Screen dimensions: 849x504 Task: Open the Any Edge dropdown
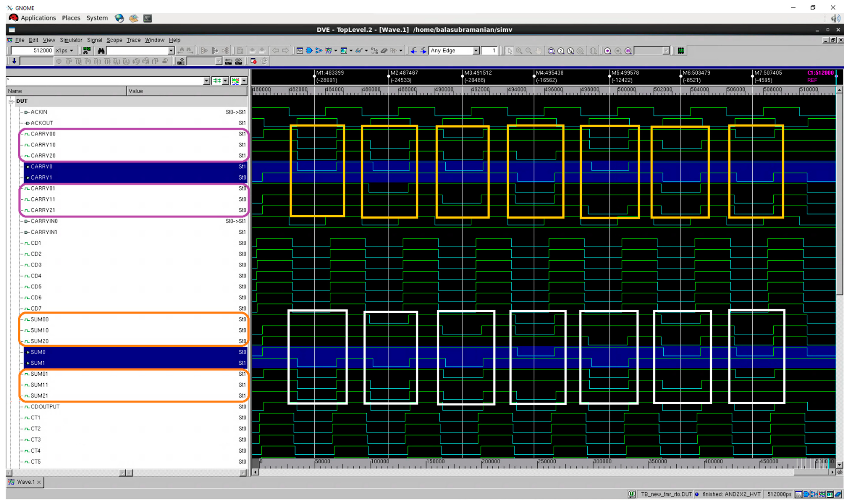476,51
